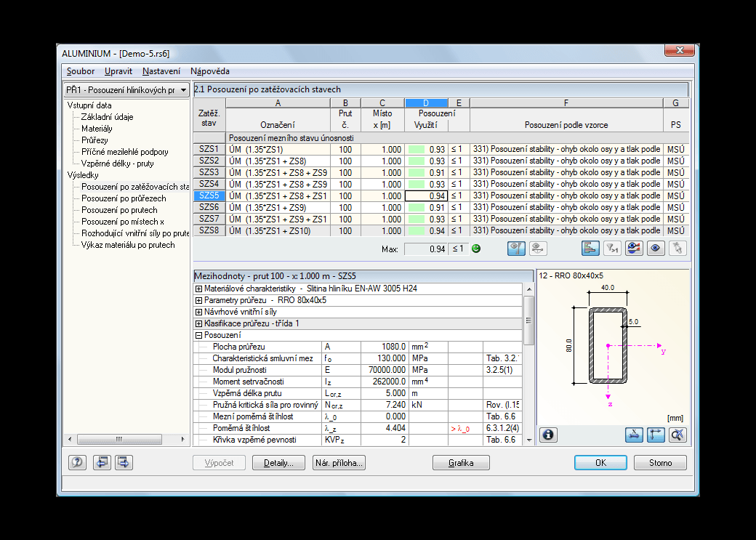Click the Mezihodnoty scroll up arrow
This screenshot has width=756, height=540.
click(x=529, y=289)
